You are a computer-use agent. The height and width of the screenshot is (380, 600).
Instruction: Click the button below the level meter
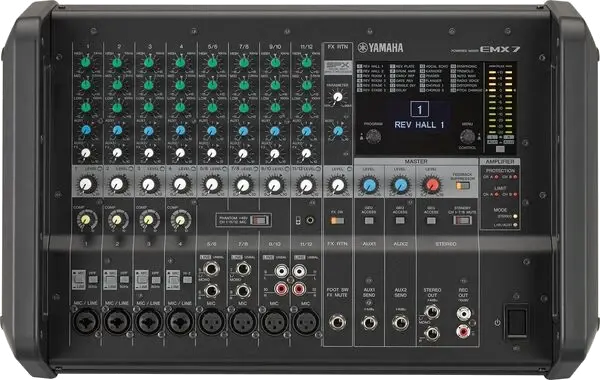point(500,149)
